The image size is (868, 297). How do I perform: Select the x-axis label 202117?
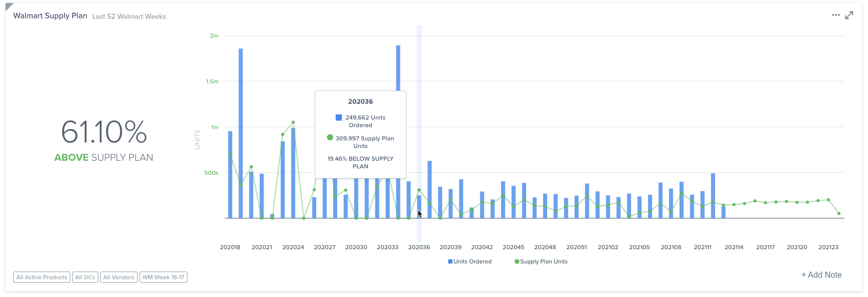[x=766, y=247]
